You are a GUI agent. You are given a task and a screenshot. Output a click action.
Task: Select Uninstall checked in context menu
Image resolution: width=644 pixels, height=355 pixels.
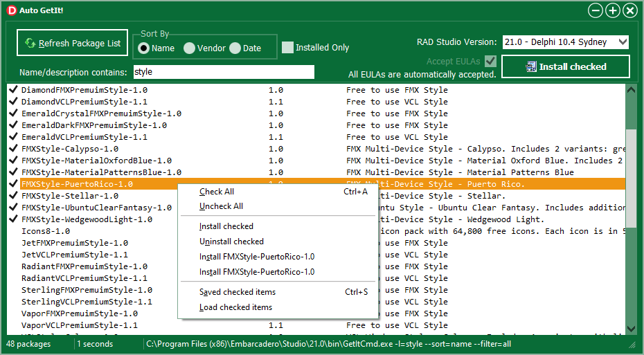(278, 242)
